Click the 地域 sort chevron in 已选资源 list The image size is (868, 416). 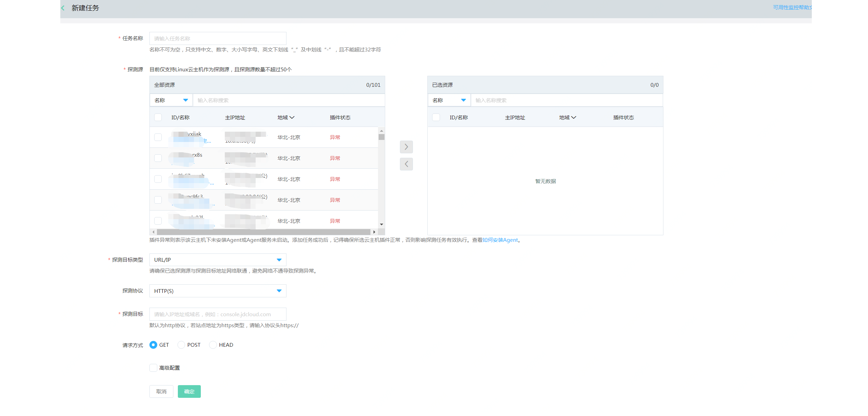coord(574,117)
